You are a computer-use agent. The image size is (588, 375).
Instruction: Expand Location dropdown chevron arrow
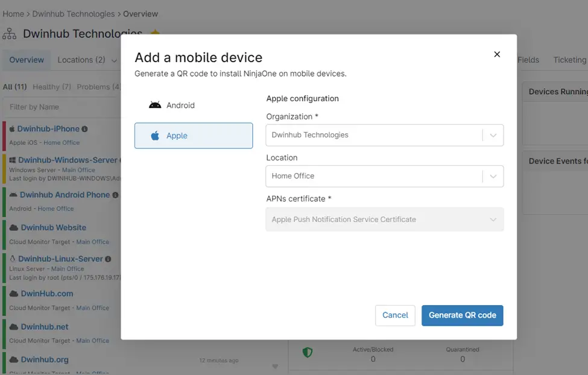coord(493,176)
